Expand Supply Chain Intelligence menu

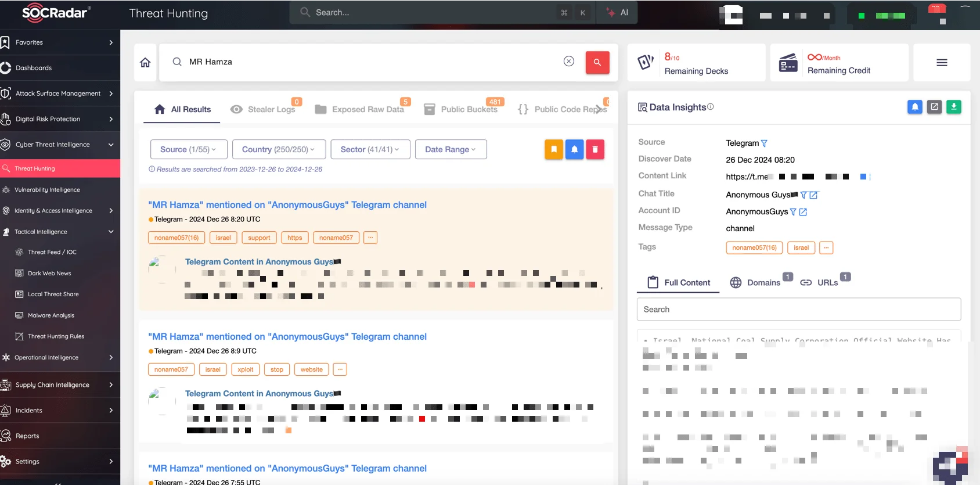pyautogui.click(x=111, y=385)
